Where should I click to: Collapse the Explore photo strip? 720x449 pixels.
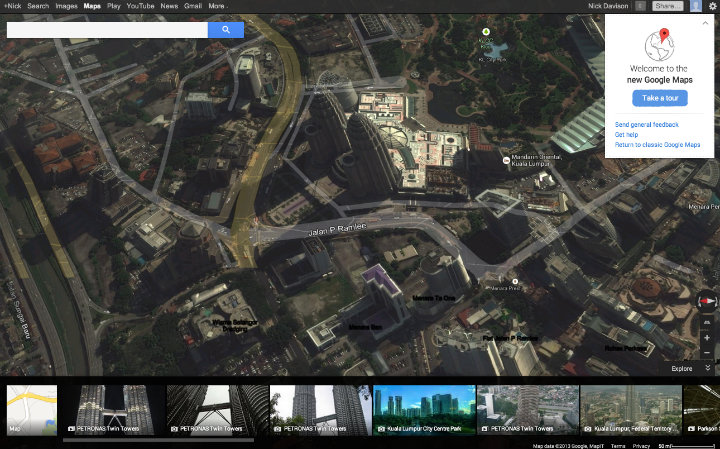pyautogui.click(x=708, y=368)
